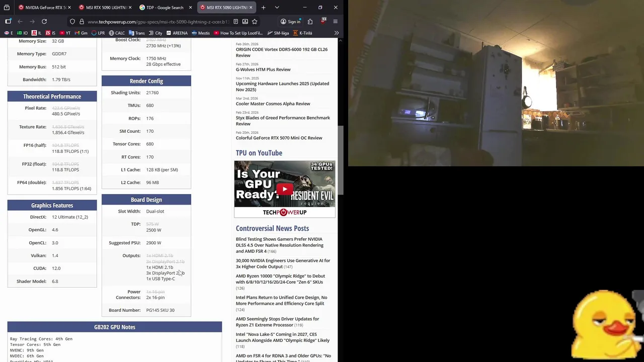Open the IO bookmark
This screenshot has width=644, height=362.
pos(23,33)
